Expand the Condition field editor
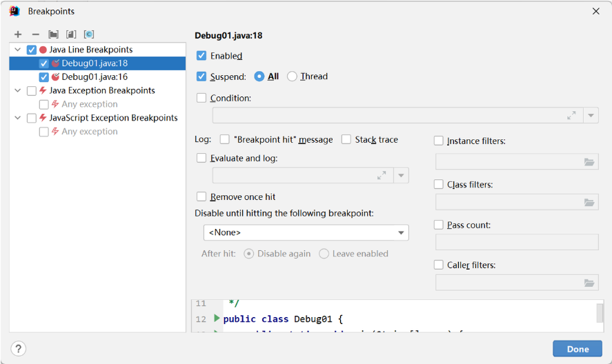Image resolution: width=612 pixels, height=364 pixels. coord(571,116)
